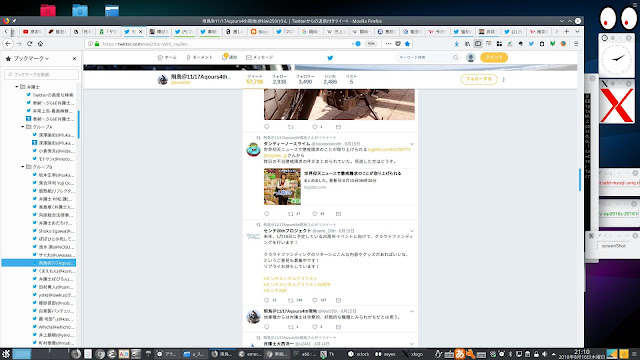Open the xclock entry in the taskbar
Image resolution: width=640 pixels, height=360 pixels.
(x=358, y=354)
